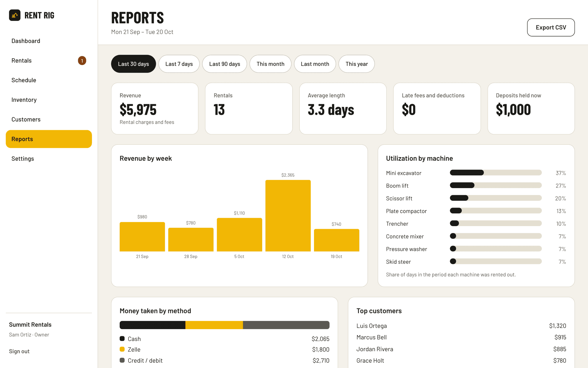Viewport: 588px width, 368px height.
Task: Export the report as CSV
Action: pos(551,27)
